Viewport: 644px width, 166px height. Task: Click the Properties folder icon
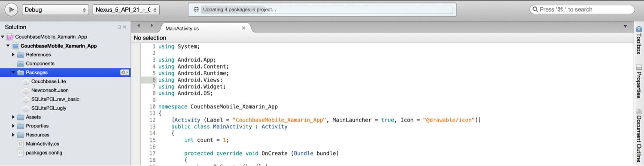pyautogui.click(x=21, y=126)
